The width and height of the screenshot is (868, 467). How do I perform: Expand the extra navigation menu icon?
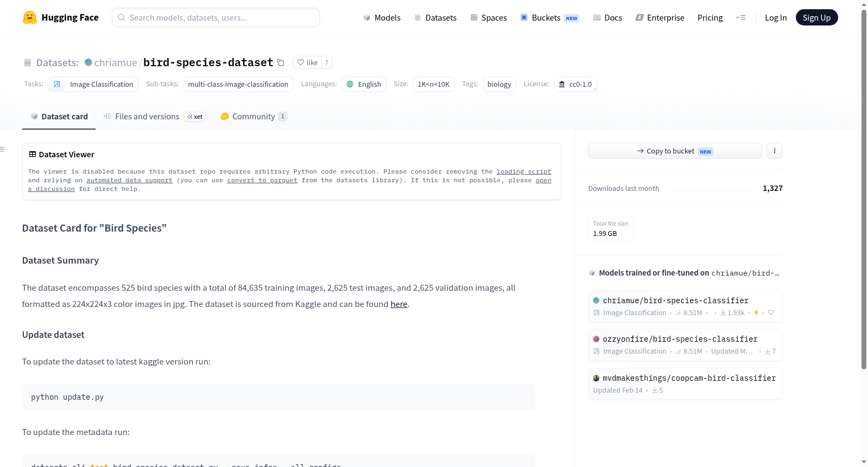pyautogui.click(x=741, y=18)
